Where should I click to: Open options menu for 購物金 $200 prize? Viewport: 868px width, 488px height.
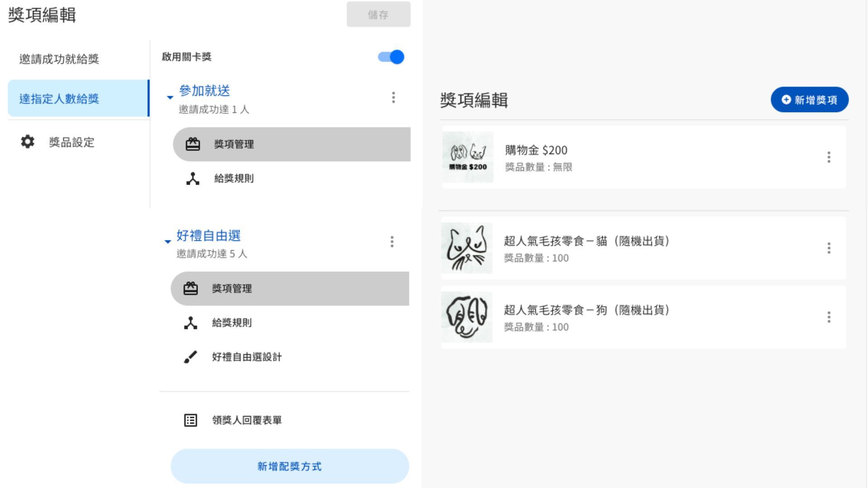click(x=829, y=157)
